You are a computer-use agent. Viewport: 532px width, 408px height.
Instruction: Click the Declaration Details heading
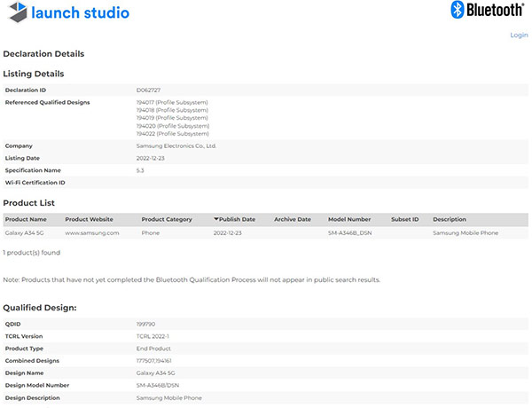43,53
